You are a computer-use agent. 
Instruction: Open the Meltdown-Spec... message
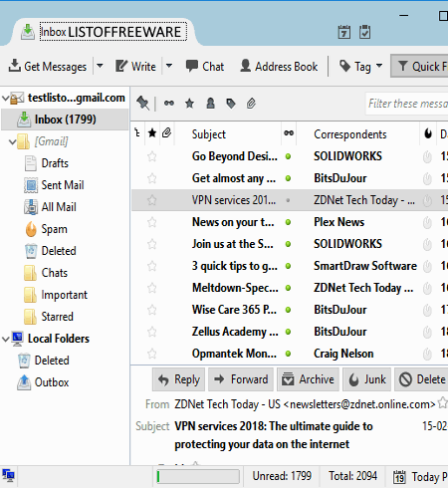click(235, 288)
